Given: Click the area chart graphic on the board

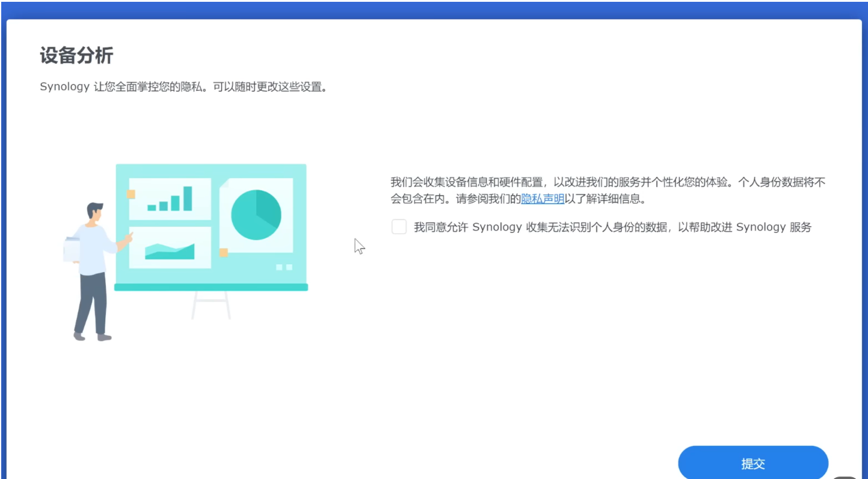Looking at the screenshot, I should tap(170, 250).
